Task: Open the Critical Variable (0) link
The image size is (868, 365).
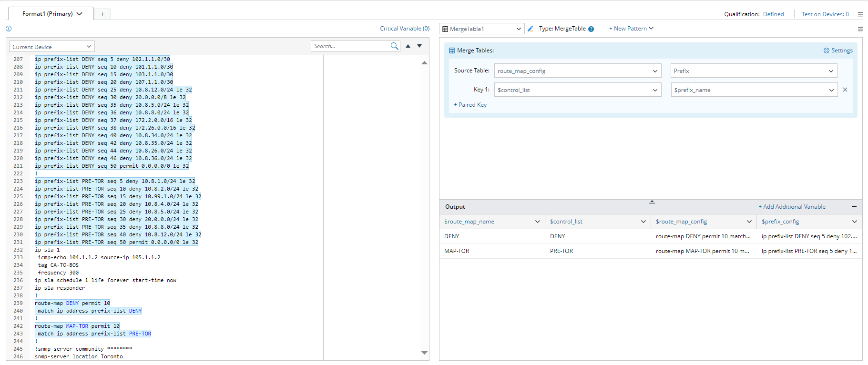Action: [x=404, y=29]
